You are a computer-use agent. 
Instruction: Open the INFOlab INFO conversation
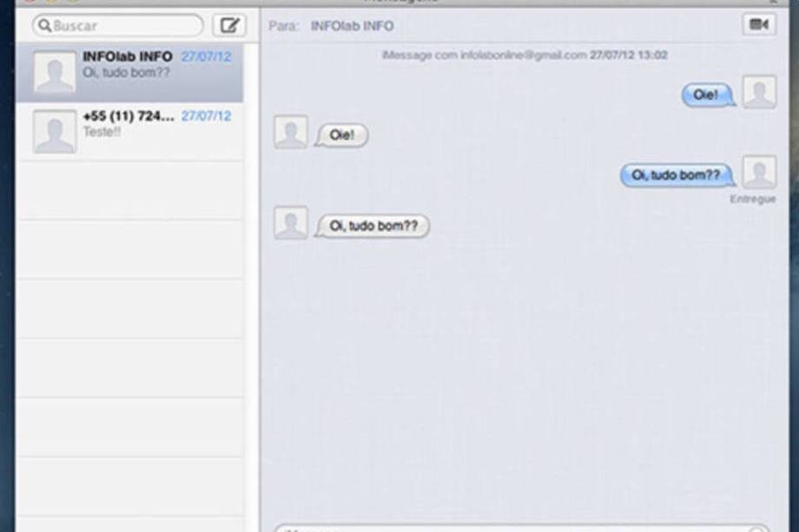click(x=129, y=73)
